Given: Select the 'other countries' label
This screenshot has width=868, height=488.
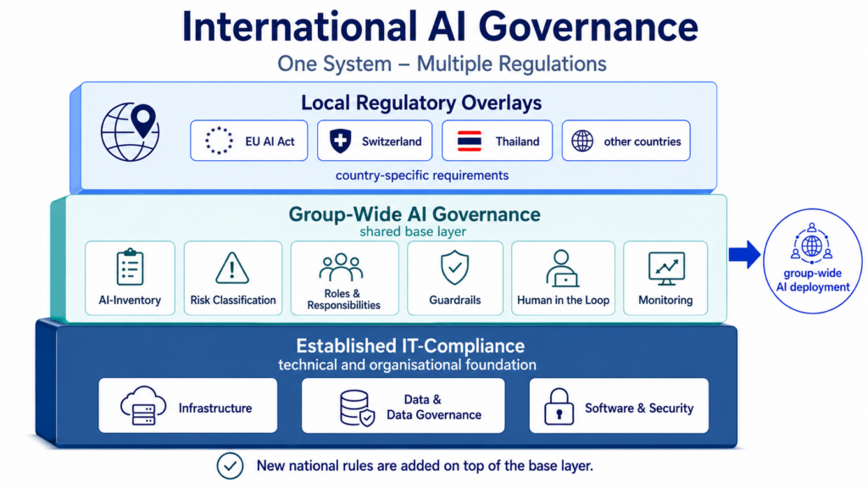Looking at the screenshot, I should click(643, 141).
